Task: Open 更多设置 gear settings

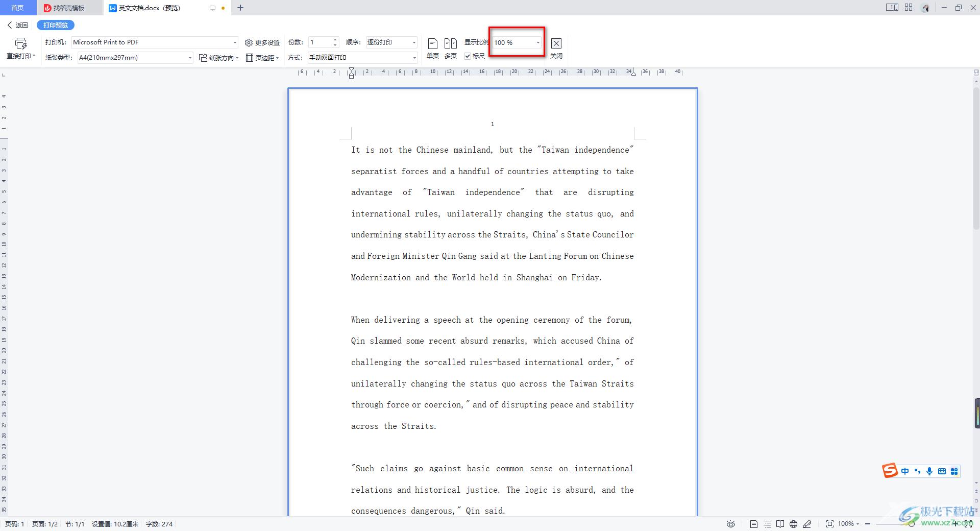Action: [262, 42]
